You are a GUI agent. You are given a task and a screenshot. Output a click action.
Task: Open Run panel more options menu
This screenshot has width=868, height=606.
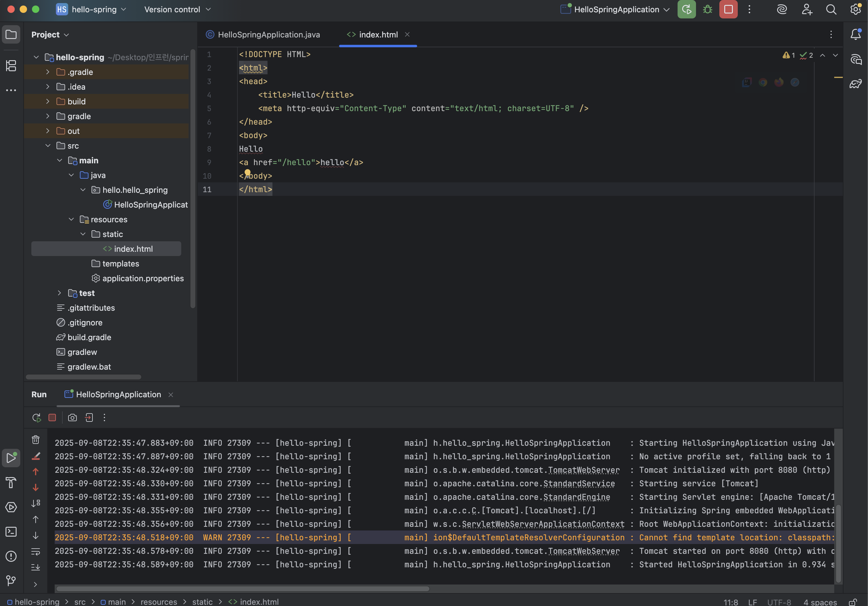click(x=104, y=418)
